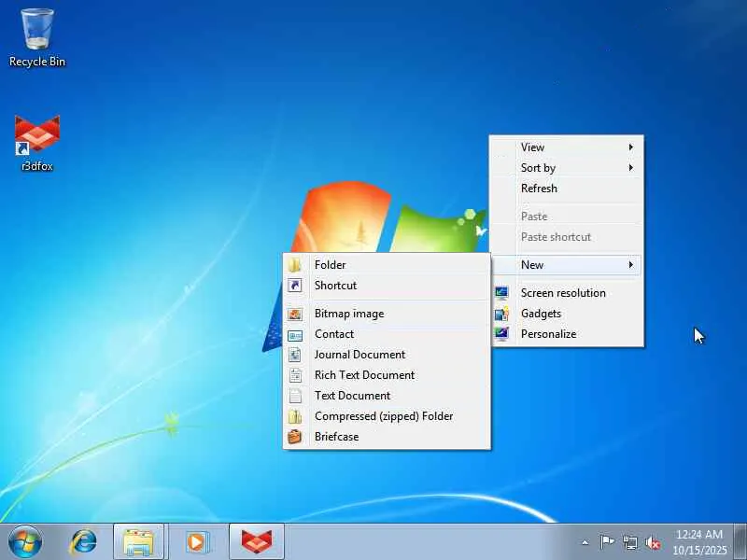Click the Gadgets icon in context menu
The height and width of the screenshot is (560, 747).
[501, 314]
